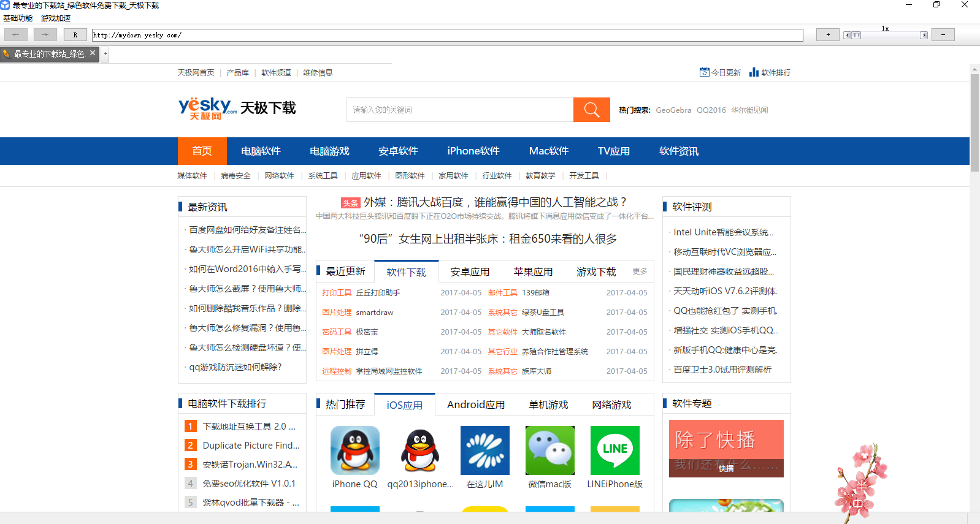
Task: Open a new browser tab with plus
Action: tap(105, 54)
